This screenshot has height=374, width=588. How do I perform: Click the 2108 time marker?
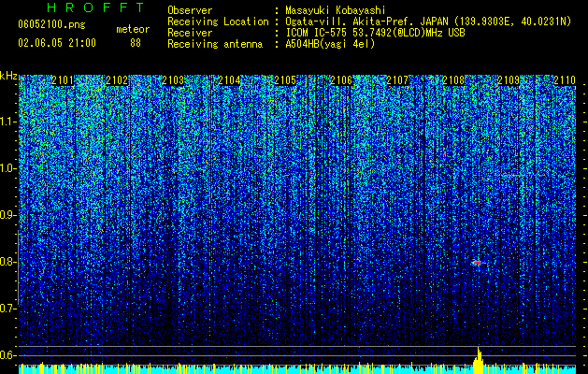(453, 80)
